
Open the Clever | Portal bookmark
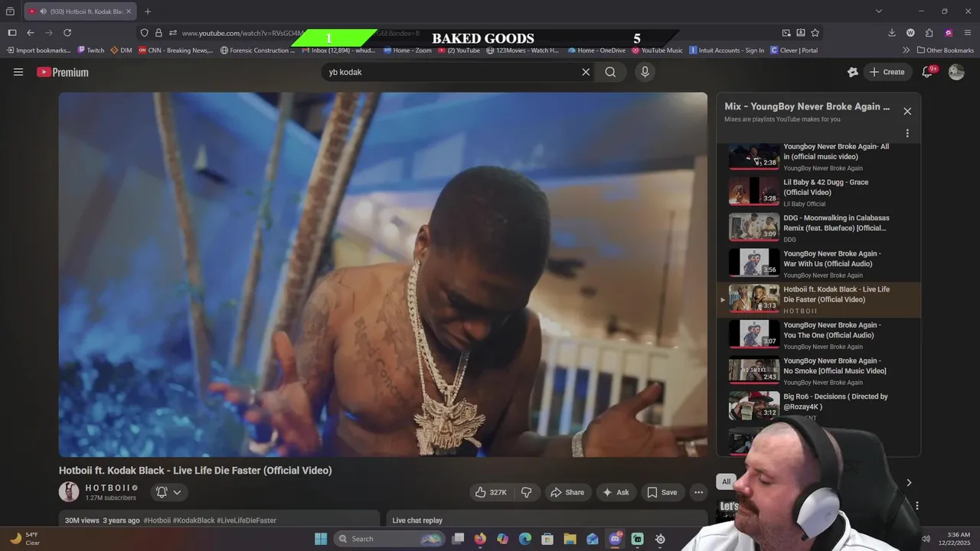coord(793,51)
